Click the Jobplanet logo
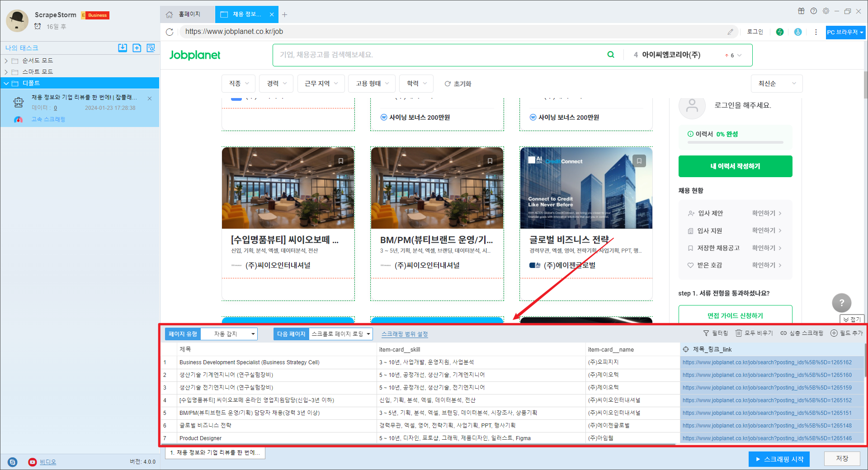Viewport: 868px width, 470px height. pos(195,55)
